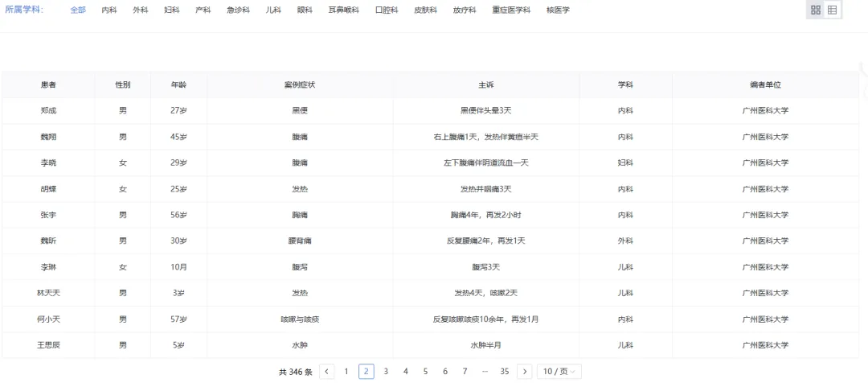Click complaint 发热4天，咳嗽2天

click(486, 293)
